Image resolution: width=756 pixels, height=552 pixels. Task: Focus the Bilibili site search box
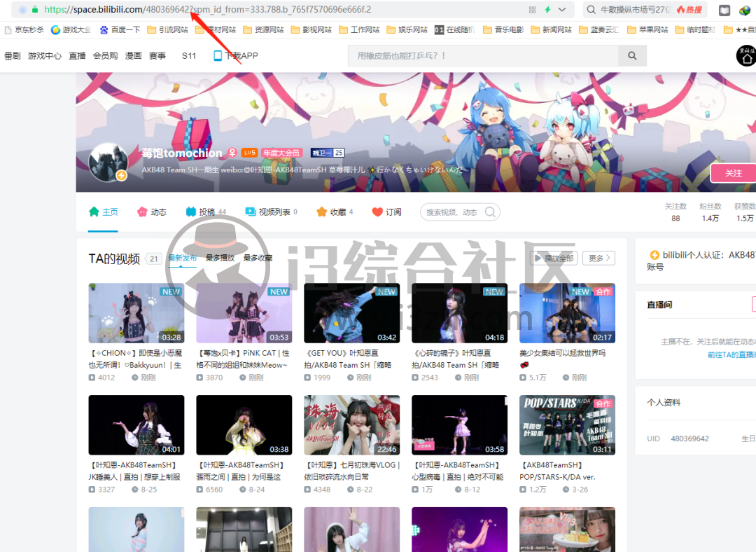point(483,56)
